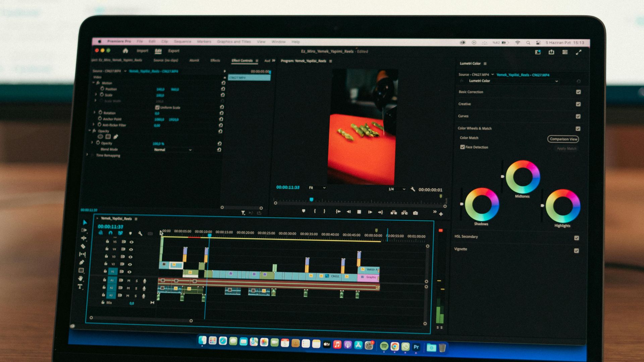The image size is (644, 362).
Task: Open Program monitor settings wrench
Action: [x=413, y=189]
